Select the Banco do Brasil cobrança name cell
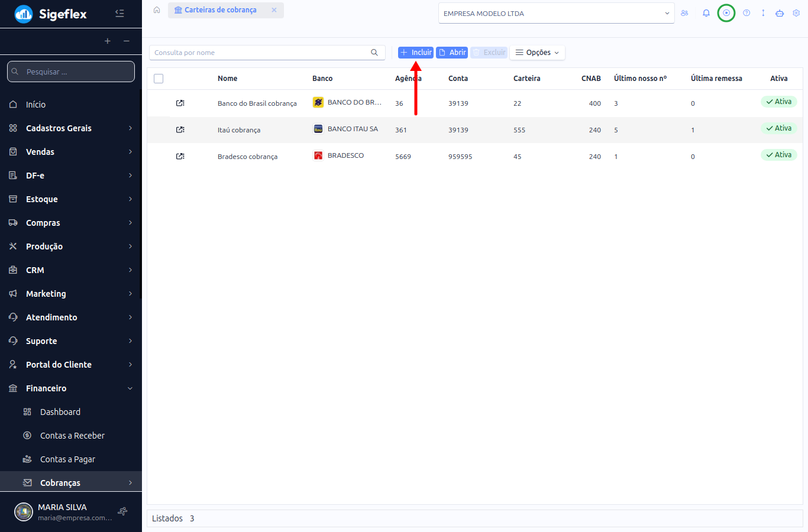The height and width of the screenshot is (532, 808). point(257,103)
